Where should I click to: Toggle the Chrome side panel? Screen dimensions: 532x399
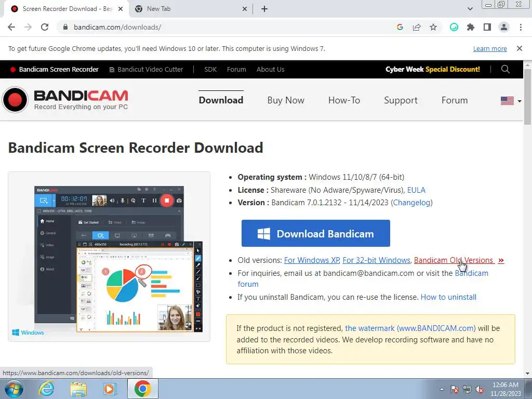[487, 27]
